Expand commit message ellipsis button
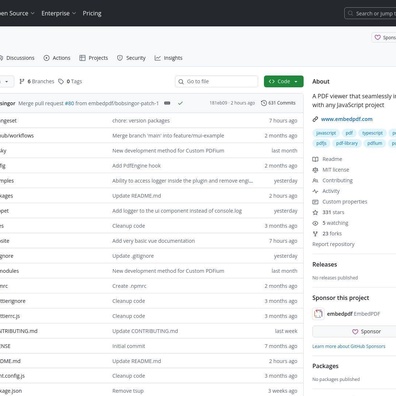 click(x=167, y=103)
